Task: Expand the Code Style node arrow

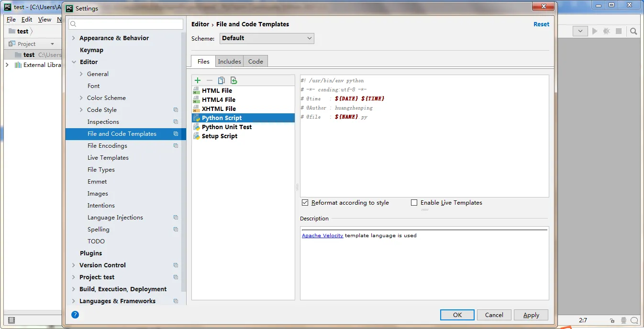Action: 81,110
